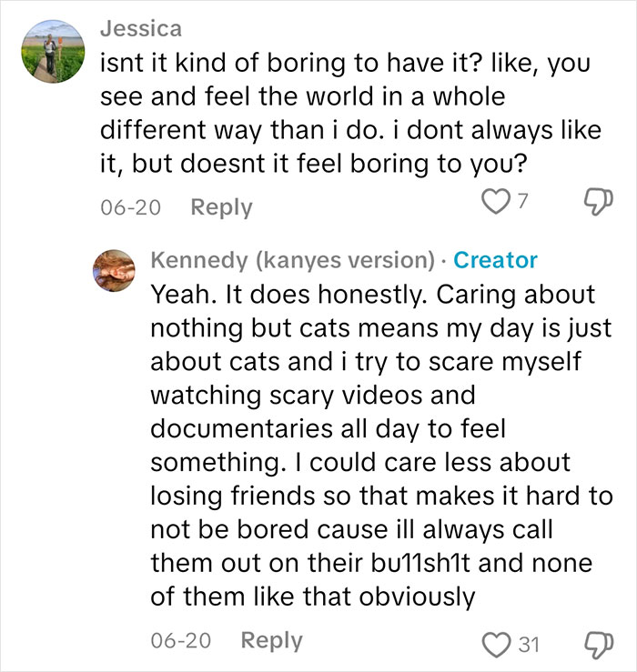The width and height of the screenshot is (637, 672).
Task: Open the Jessica username link
Action: point(141,29)
